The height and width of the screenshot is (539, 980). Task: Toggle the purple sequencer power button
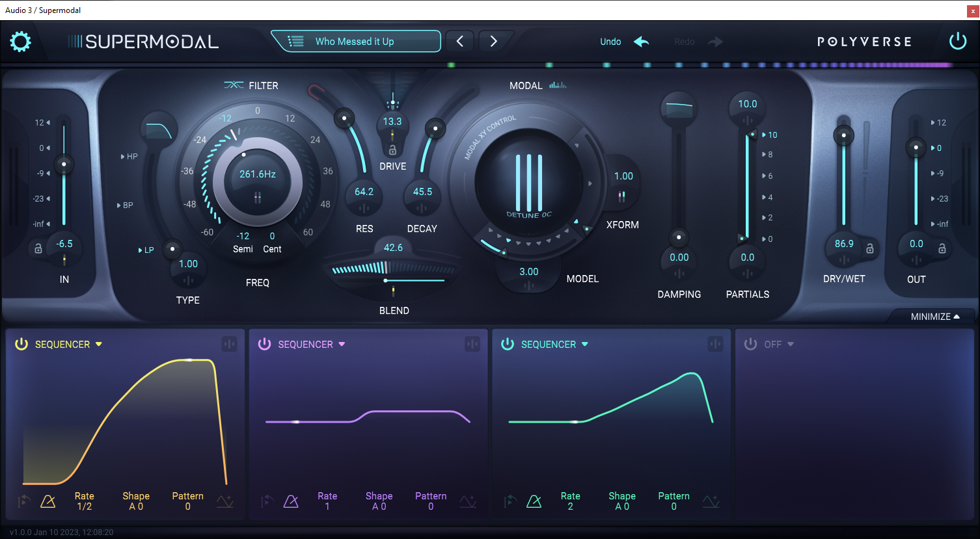[264, 344]
